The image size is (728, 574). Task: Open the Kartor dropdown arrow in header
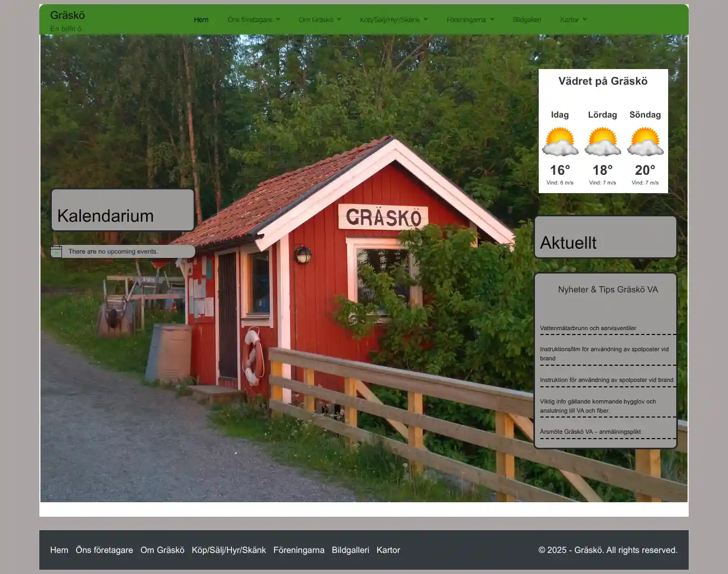[585, 19]
